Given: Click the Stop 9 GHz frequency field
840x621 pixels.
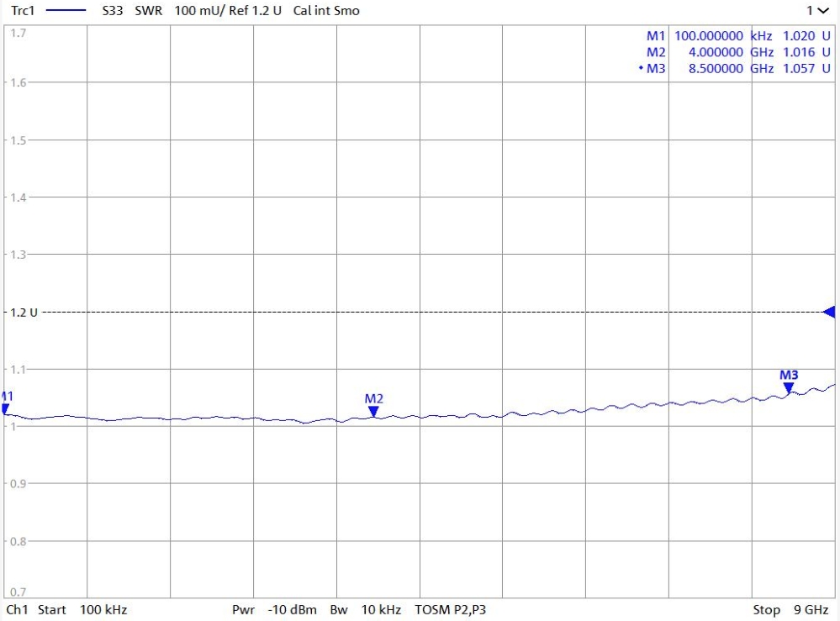Looking at the screenshot, I should coord(790,609).
